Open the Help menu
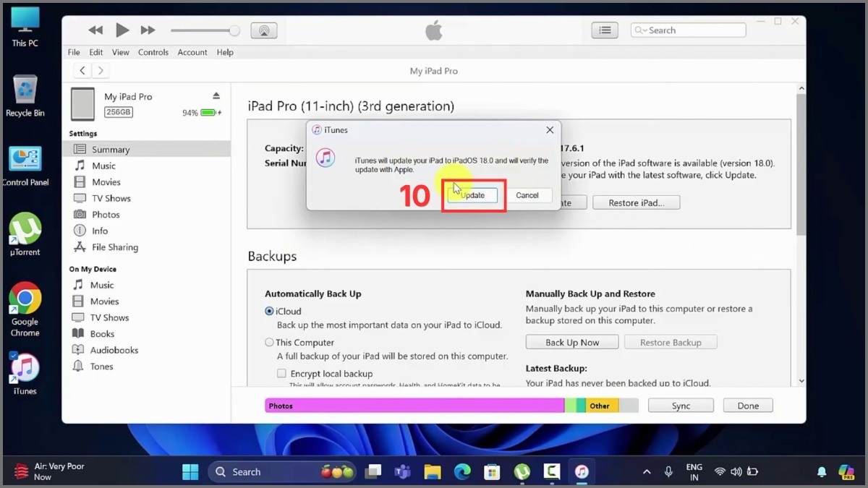The height and width of the screenshot is (488, 868). tap(225, 52)
